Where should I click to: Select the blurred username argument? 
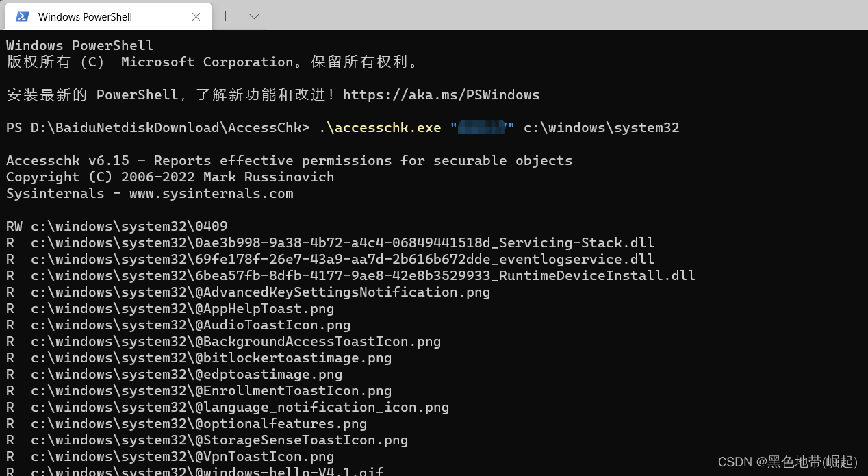point(482,127)
